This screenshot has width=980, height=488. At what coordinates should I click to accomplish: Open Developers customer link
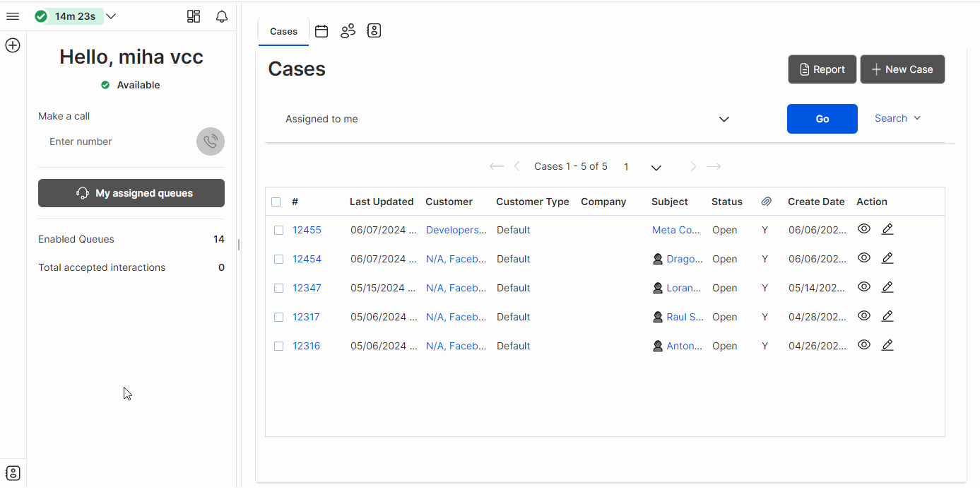tap(456, 230)
